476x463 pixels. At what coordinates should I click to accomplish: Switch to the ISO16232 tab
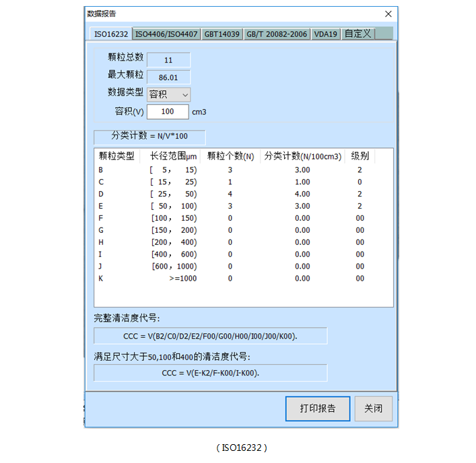click(110, 34)
